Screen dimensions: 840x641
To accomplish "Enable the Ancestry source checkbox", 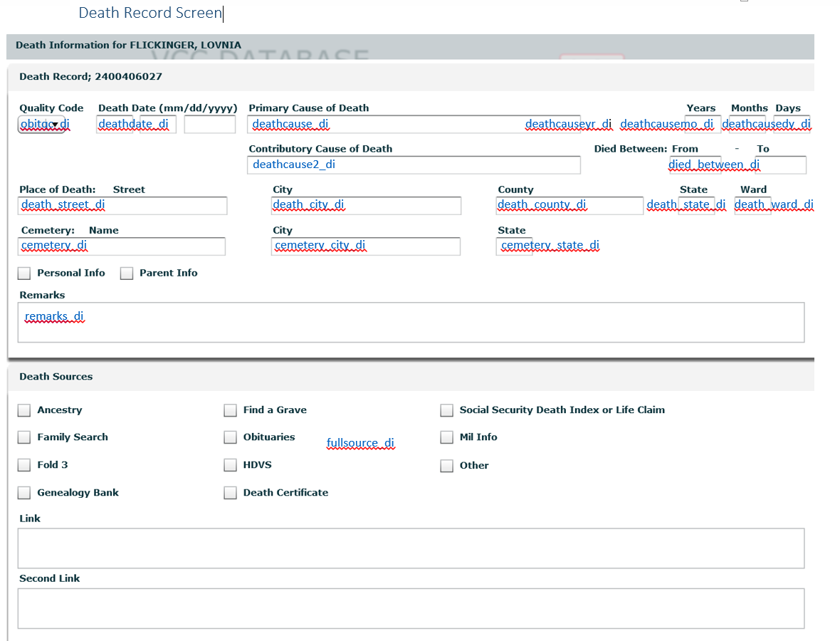I will pos(24,410).
